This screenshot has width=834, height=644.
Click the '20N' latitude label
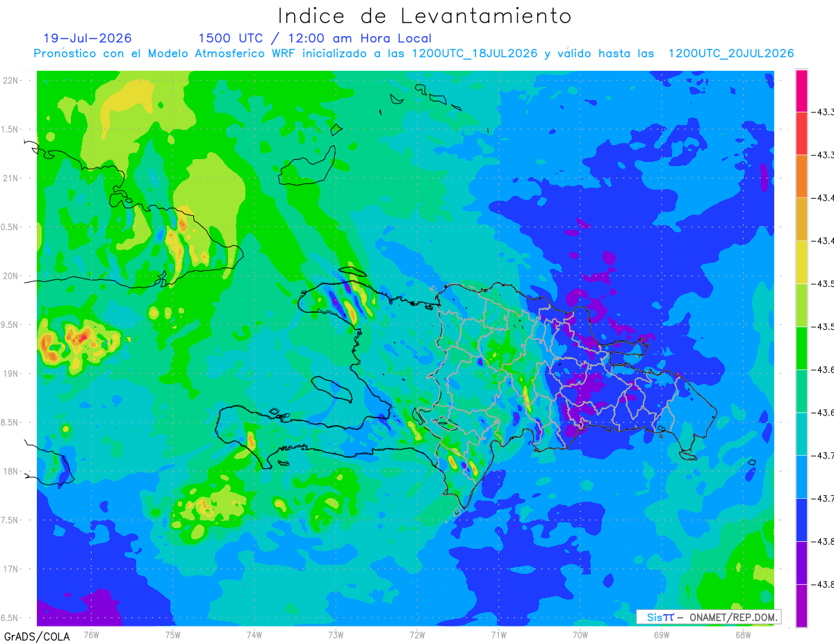pos(10,276)
